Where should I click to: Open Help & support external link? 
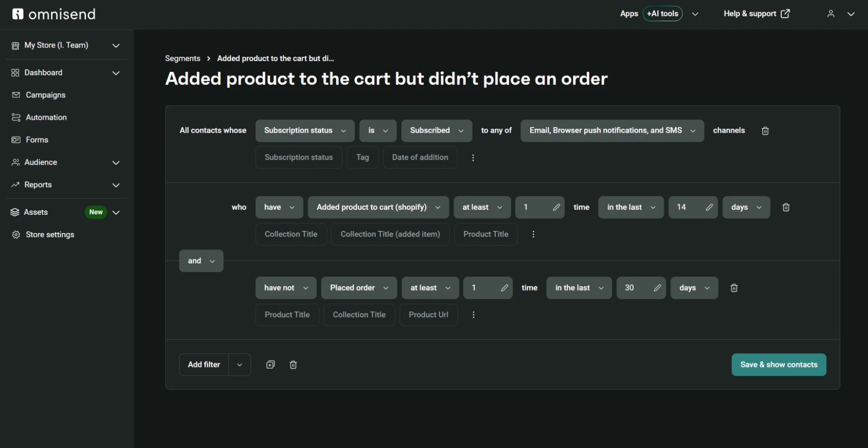(x=756, y=14)
